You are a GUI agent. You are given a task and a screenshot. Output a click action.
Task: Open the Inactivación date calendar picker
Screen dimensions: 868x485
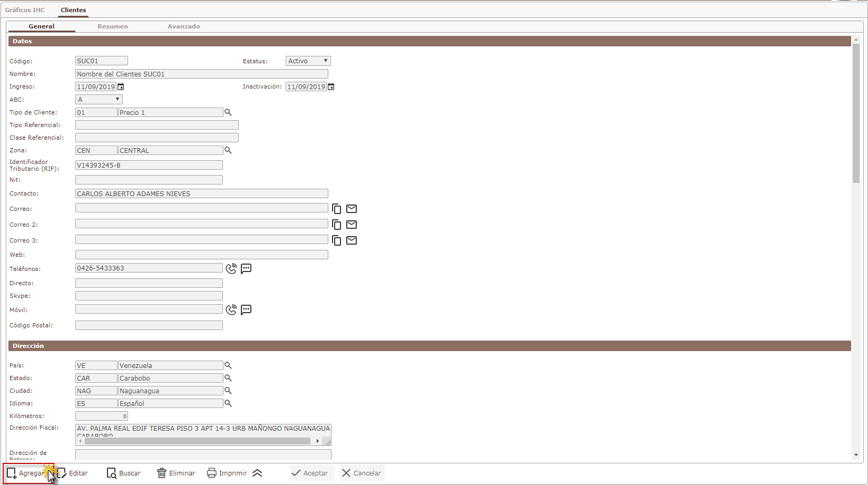coord(331,87)
